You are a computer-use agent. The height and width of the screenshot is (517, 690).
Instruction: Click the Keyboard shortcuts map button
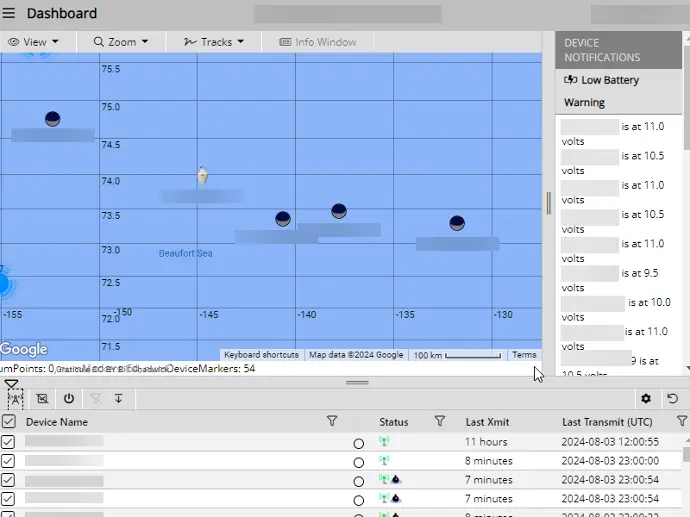(261, 355)
